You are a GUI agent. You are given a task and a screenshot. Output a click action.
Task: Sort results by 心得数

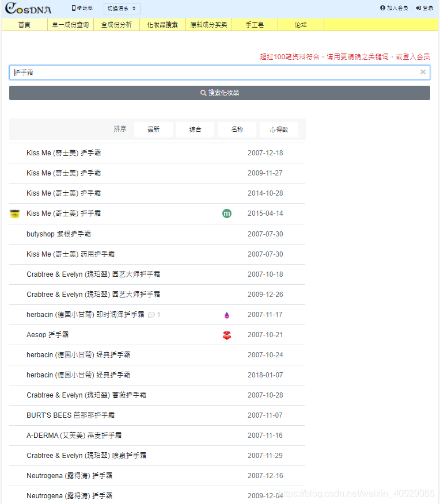click(279, 129)
